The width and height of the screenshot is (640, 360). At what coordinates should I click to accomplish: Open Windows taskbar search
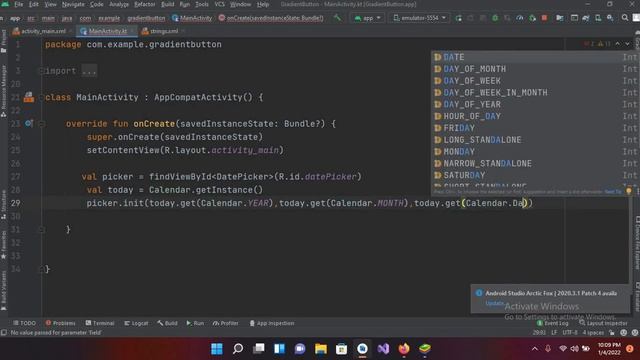238,349
